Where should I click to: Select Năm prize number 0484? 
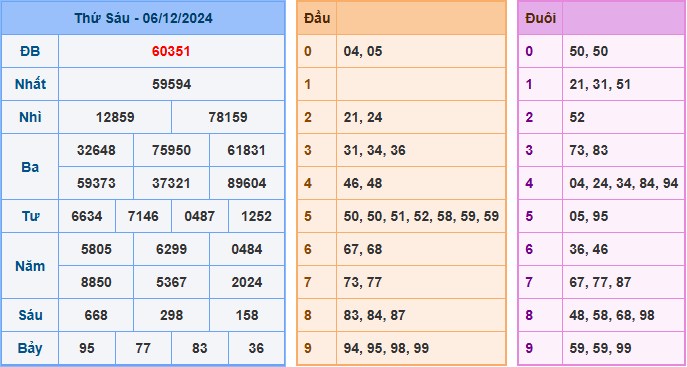[247, 250]
